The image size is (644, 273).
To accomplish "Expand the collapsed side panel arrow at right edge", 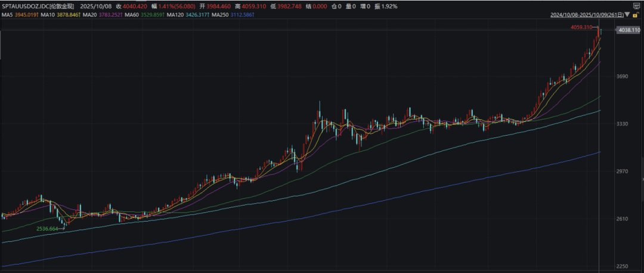I will [642, 180].
